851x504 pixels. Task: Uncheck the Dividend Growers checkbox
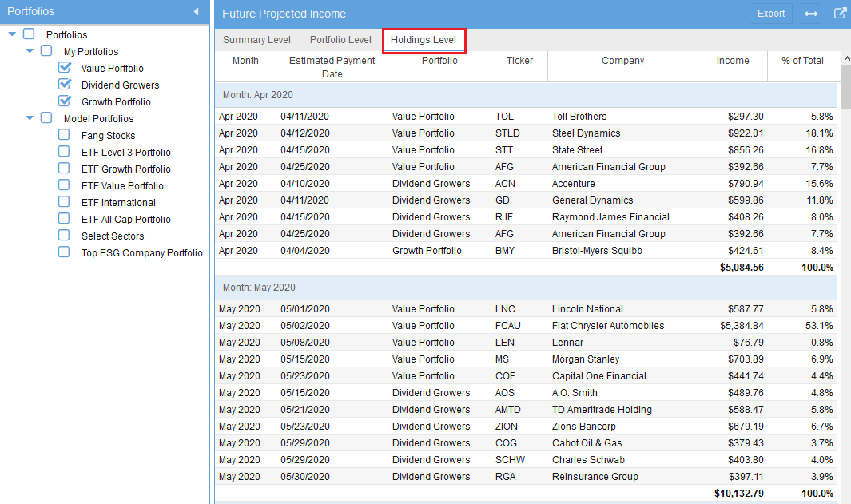coord(65,85)
